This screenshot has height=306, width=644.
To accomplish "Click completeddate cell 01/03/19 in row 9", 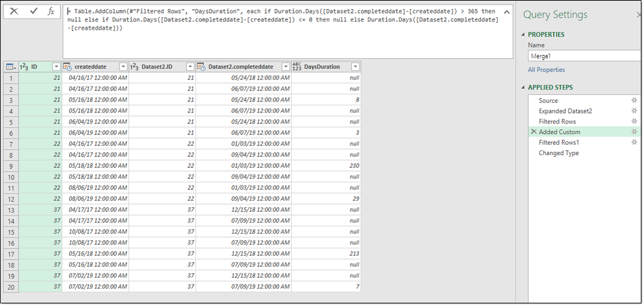I will tap(244, 166).
